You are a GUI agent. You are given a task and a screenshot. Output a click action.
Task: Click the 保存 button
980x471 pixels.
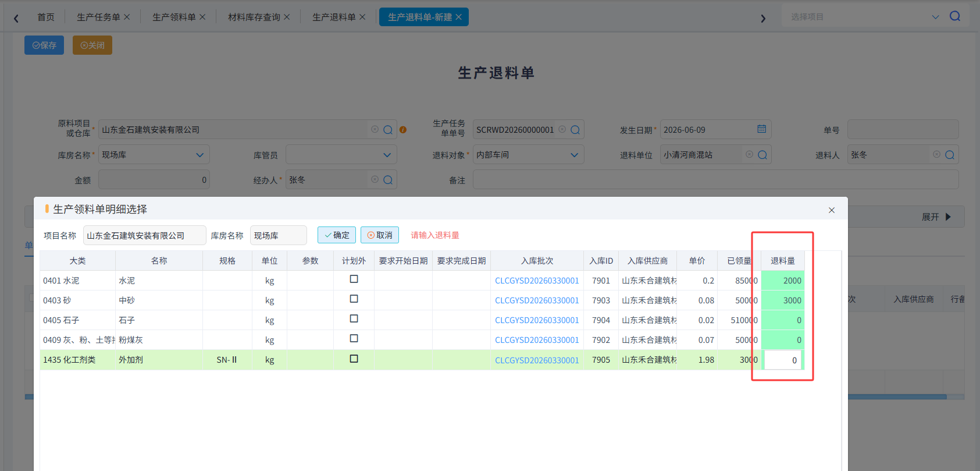(x=44, y=45)
